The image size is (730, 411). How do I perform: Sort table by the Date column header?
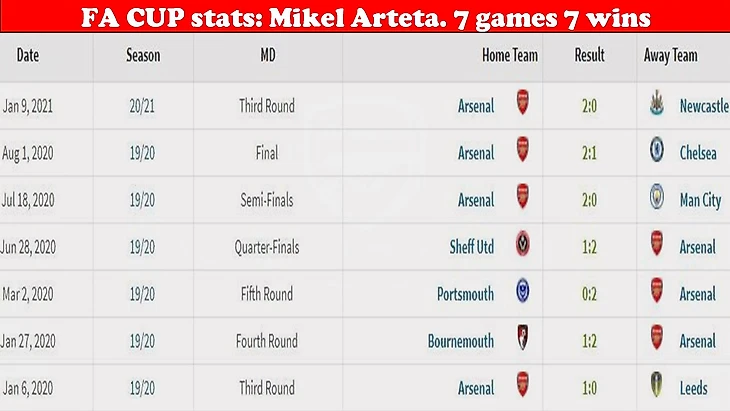[x=28, y=56]
